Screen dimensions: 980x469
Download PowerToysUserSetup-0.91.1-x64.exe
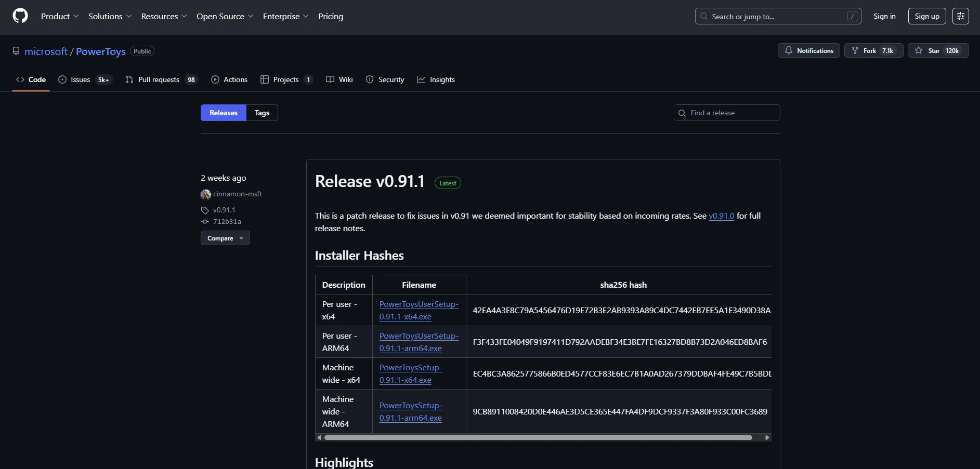tap(419, 311)
